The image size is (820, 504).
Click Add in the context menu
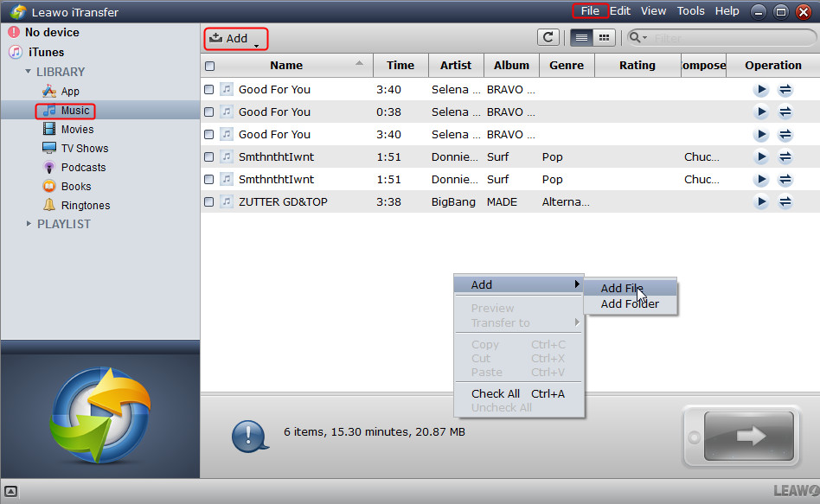pos(518,284)
